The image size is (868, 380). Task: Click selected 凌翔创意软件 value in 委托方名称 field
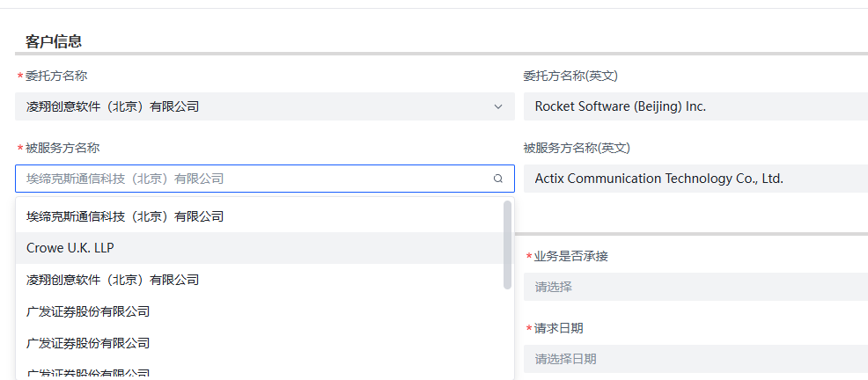pos(113,106)
